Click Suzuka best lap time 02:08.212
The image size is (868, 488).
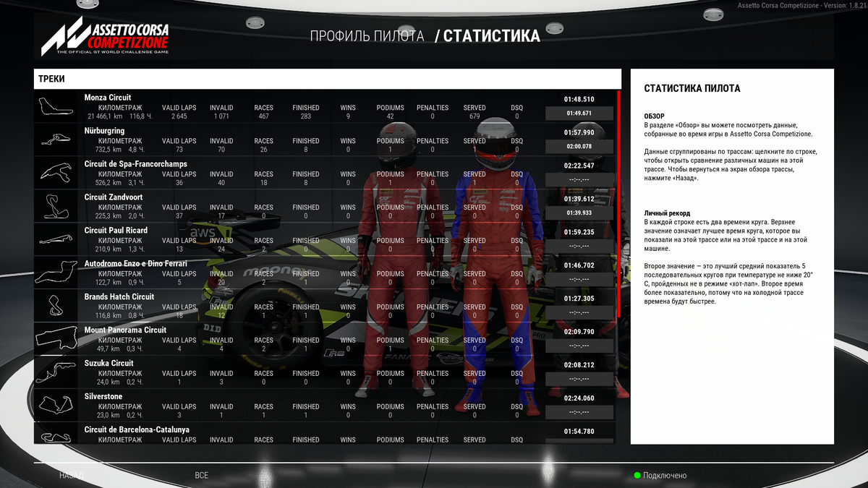point(579,365)
